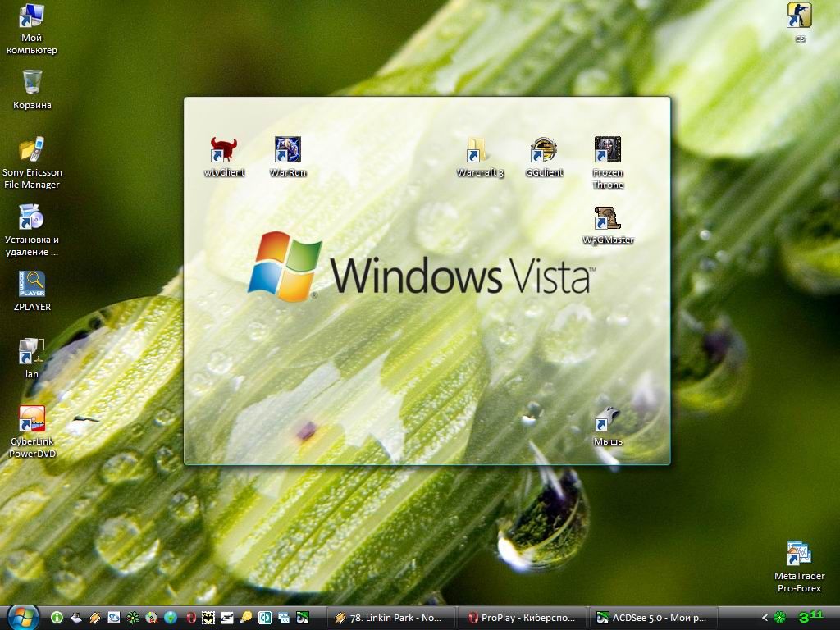Select the WarRun shortcut icon
Image resolution: width=840 pixels, height=630 pixels.
[288, 157]
